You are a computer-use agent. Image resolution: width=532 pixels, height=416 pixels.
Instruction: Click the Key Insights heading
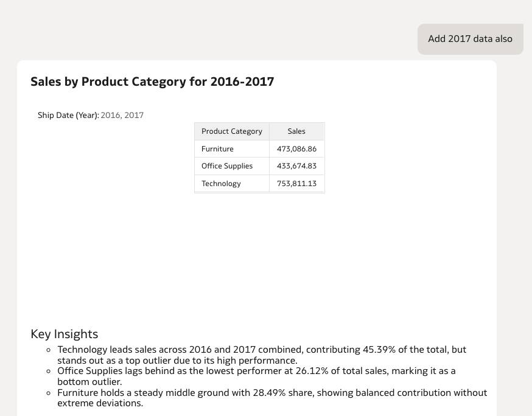[x=64, y=334]
